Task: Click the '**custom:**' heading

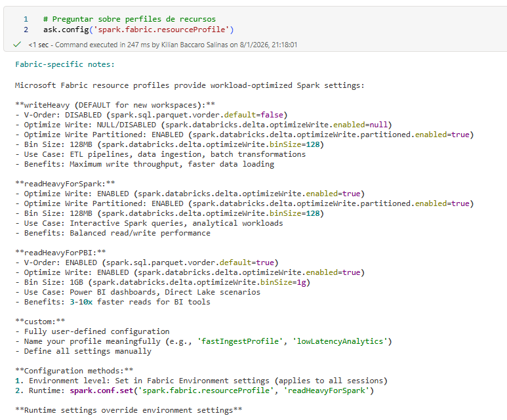Action: 40,322
